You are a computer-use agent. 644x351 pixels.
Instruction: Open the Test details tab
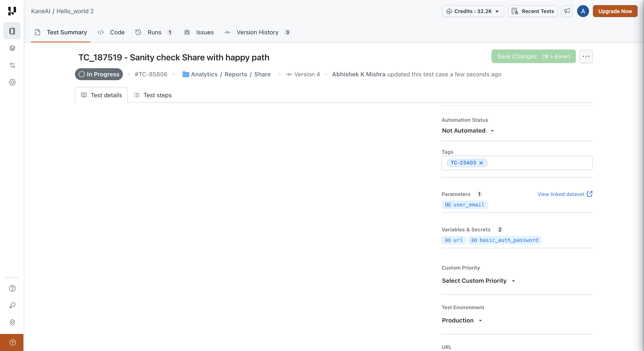pyautogui.click(x=101, y=95)
